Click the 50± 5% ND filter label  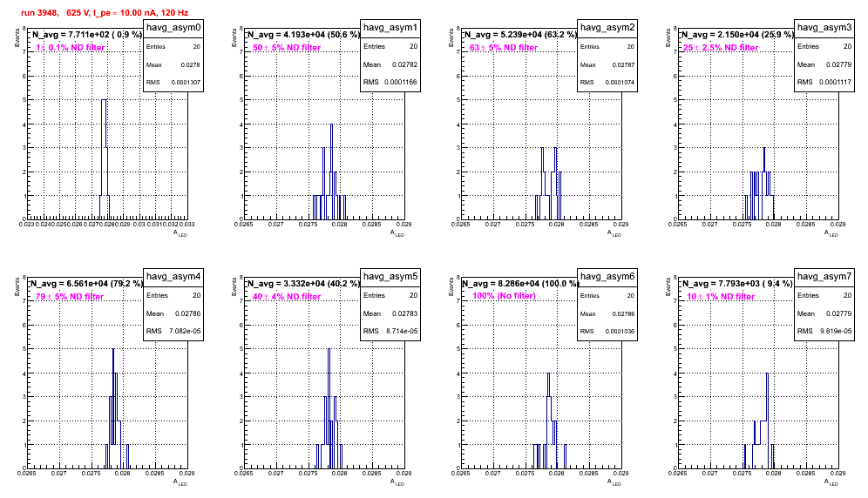(287, 48)
